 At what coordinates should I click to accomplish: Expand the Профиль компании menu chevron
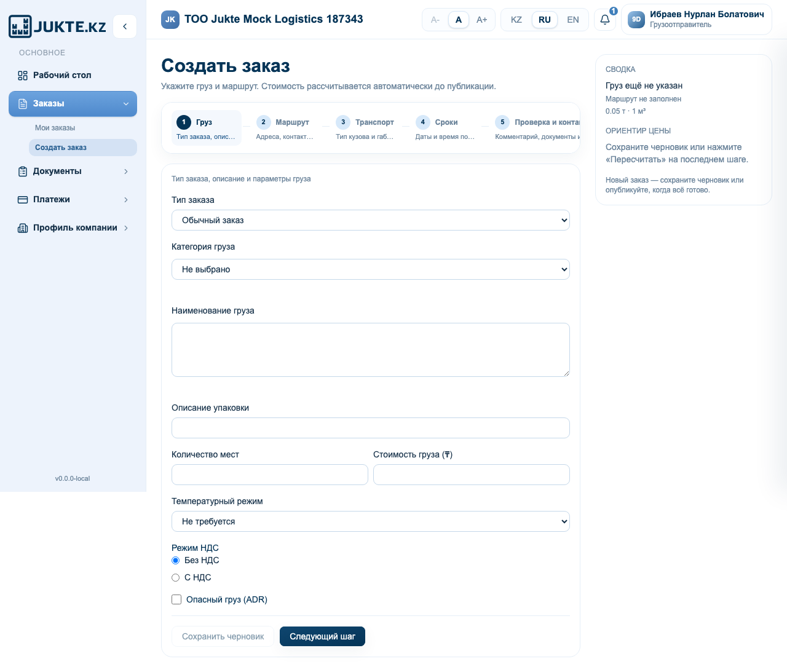[126, 228]
